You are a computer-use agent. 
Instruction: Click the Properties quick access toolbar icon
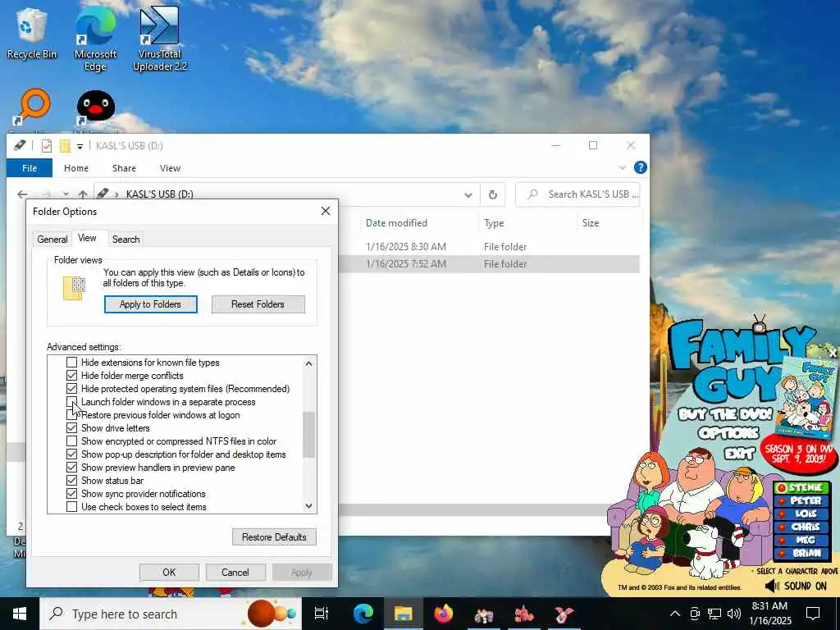(47, 146)
